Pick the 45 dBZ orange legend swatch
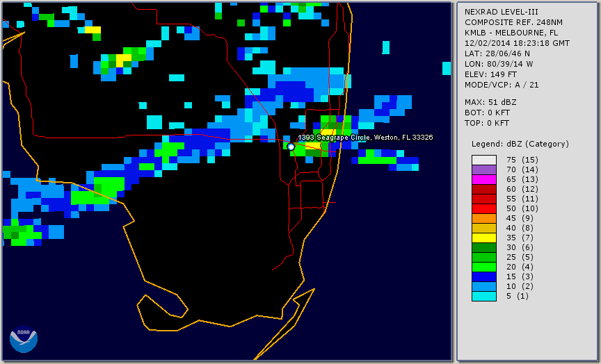The width and height of the screenshot is (601, 364). point(484,218)
